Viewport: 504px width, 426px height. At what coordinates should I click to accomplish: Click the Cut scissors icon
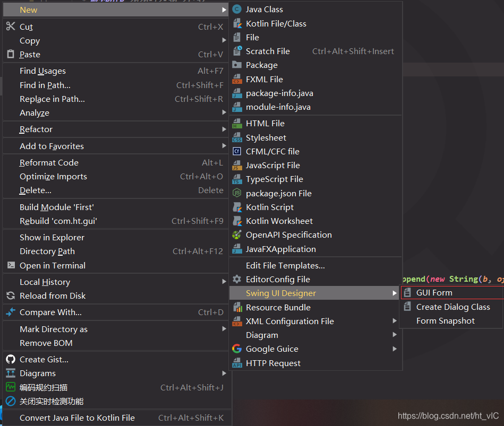[x=11, y=26]
